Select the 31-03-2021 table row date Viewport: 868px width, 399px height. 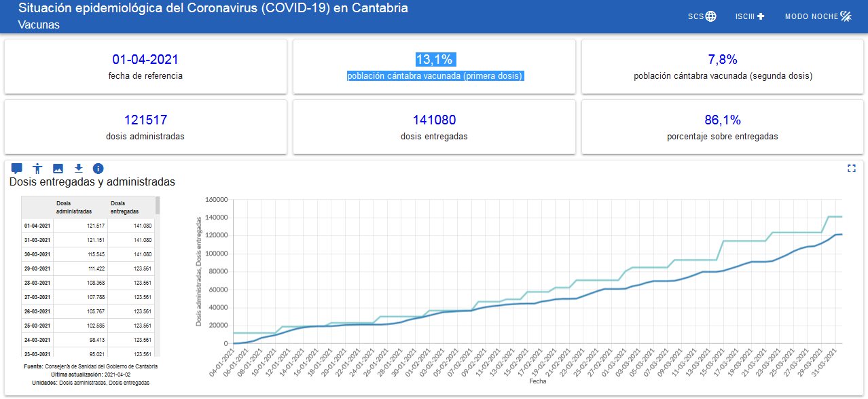pyautogui.click(x=37, y=240)
